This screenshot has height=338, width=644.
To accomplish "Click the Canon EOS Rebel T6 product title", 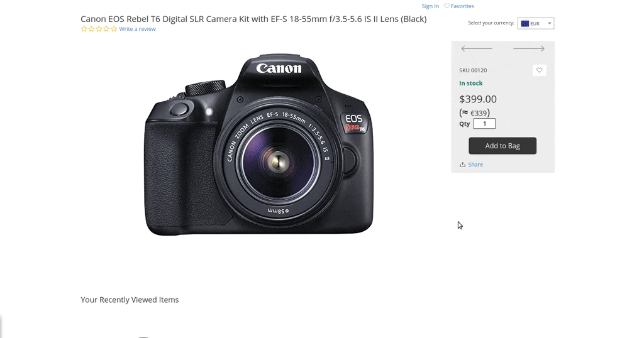I will (x=253, y=19).
